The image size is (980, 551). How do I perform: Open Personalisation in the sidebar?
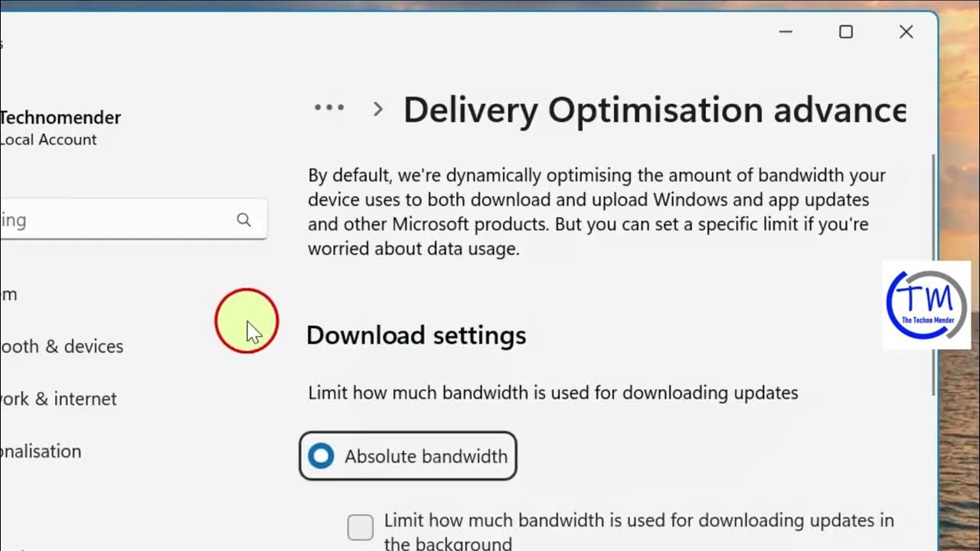41,452
